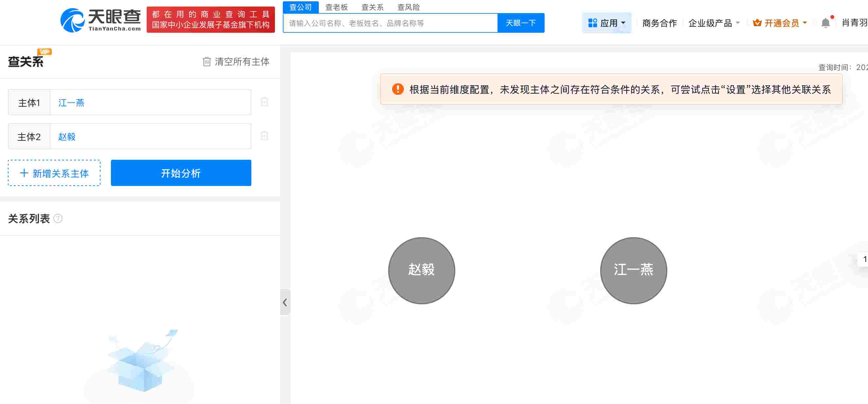Click the delete icon next to 主体2 赵毅
Screen dimensions: 868x404
point(264,136)
